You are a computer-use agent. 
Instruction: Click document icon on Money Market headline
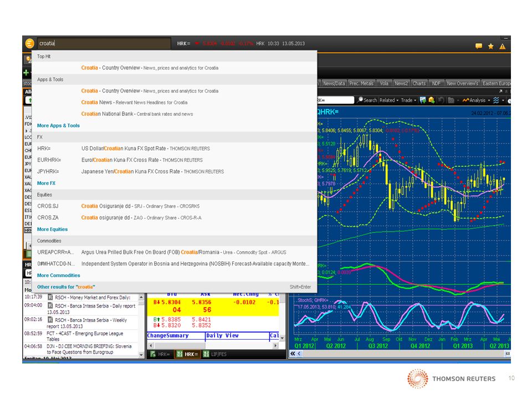[50, 297]
